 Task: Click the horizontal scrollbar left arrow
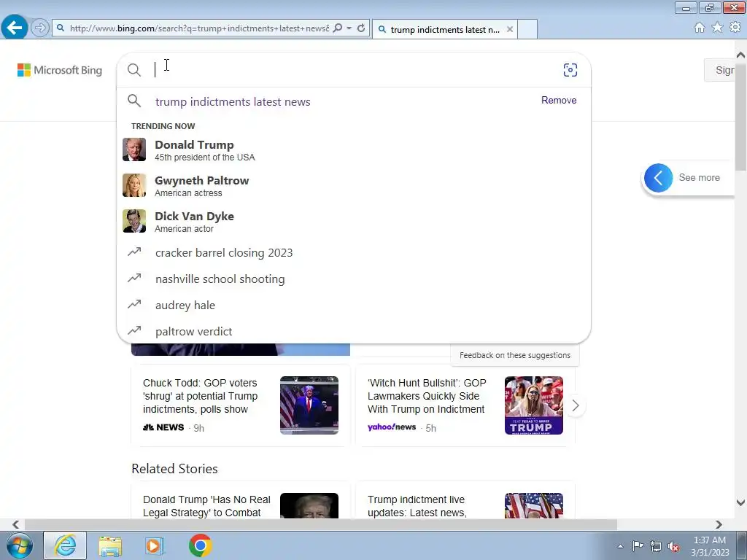pos(16,524)
